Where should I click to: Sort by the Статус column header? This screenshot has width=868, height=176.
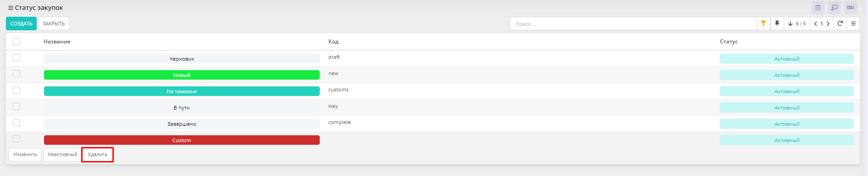(x=729, y=42)
